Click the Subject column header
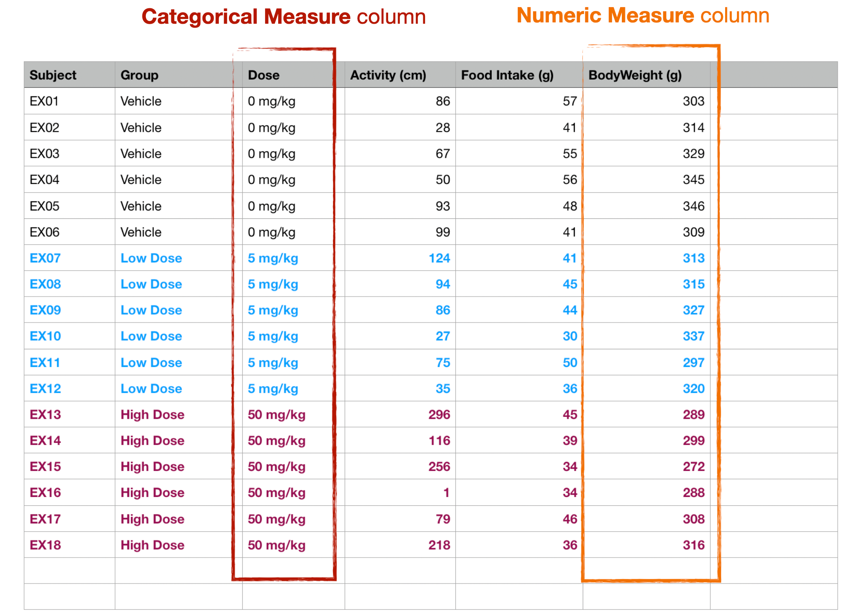The image size is (857, 616). pyautogui.click(x=69, y=75)
